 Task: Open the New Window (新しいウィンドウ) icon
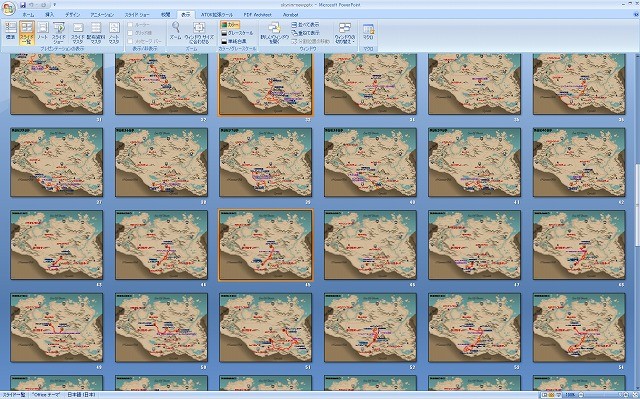[x=274, y=33]
